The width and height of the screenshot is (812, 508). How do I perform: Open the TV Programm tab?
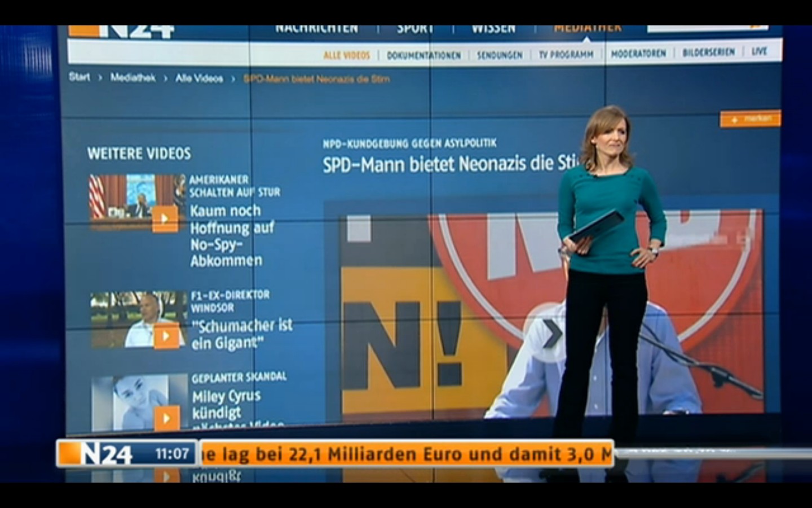[566, 54]
